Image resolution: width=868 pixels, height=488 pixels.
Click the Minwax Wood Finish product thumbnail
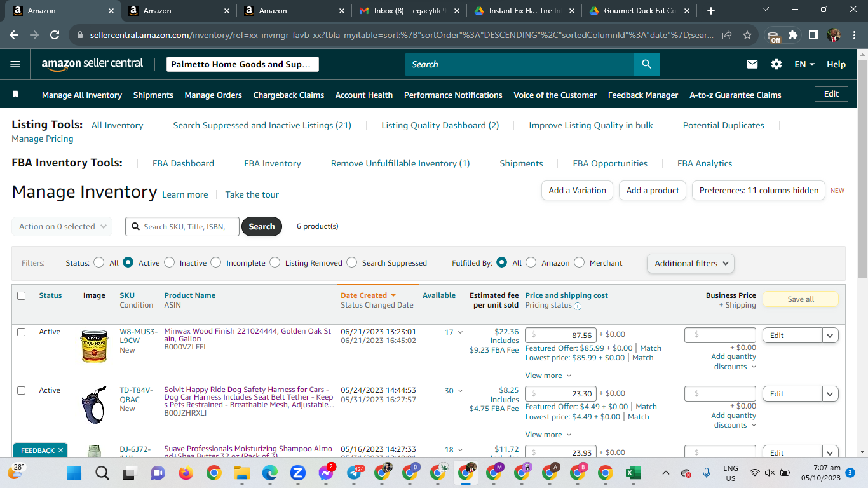point(94,346)
